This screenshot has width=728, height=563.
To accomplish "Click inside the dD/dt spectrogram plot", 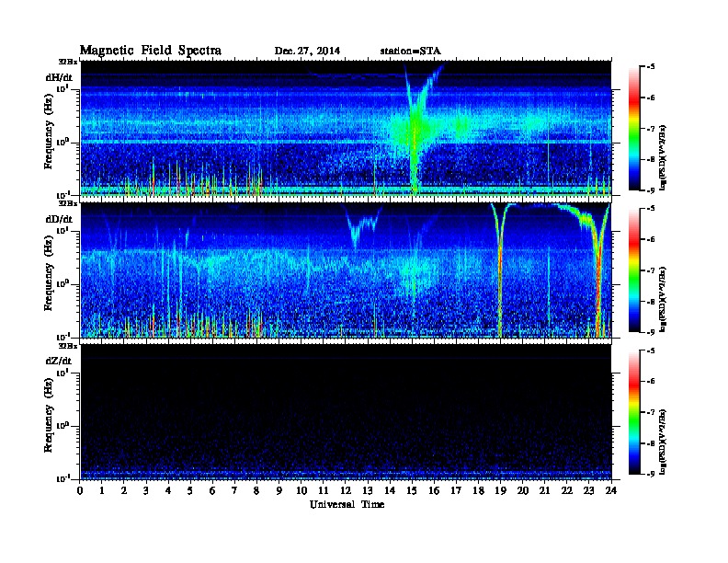I will click(346, 270).
